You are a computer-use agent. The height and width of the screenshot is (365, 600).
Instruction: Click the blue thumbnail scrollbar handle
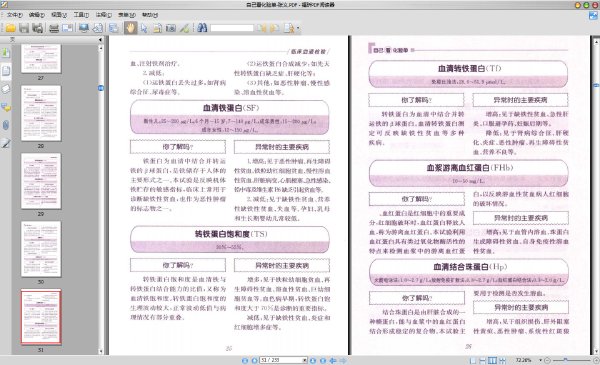101,88
